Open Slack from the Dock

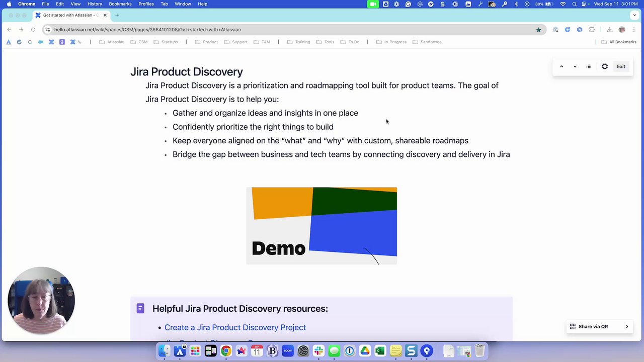click(318, 350)
